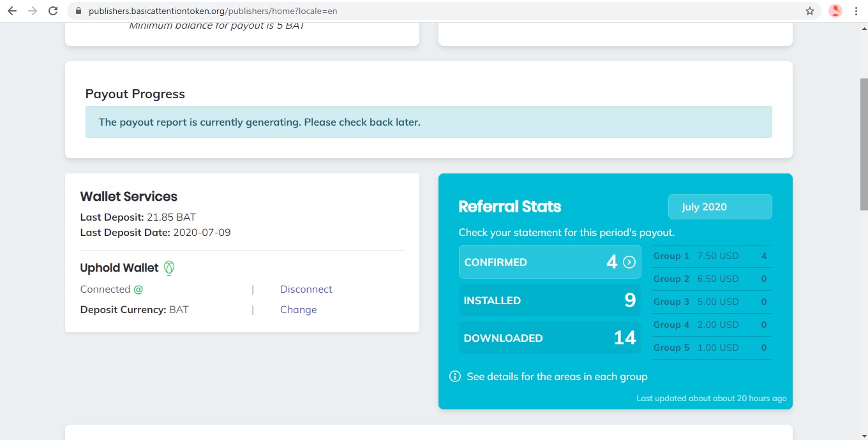Click the Uphold Wallet label

pos(119,268)
